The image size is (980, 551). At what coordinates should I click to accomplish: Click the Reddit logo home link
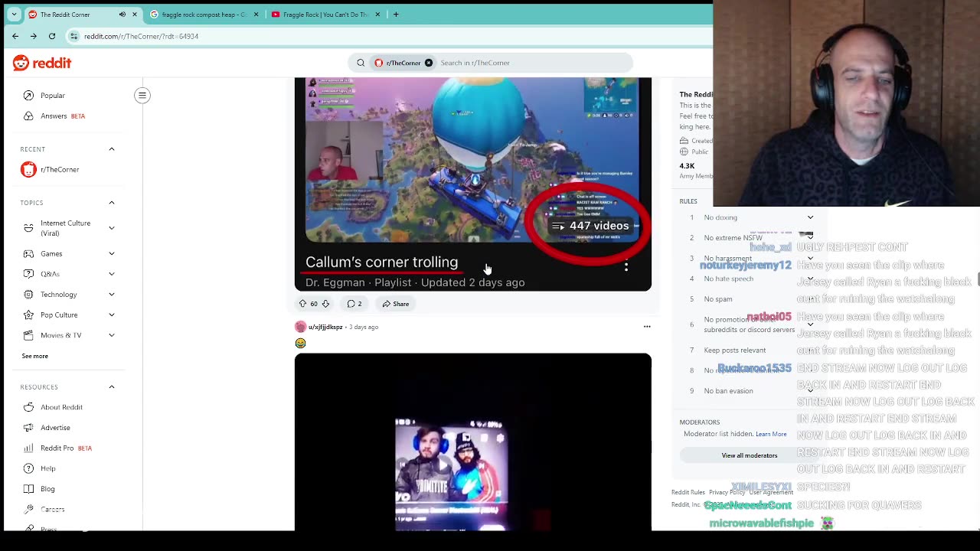tap(42, 63)
